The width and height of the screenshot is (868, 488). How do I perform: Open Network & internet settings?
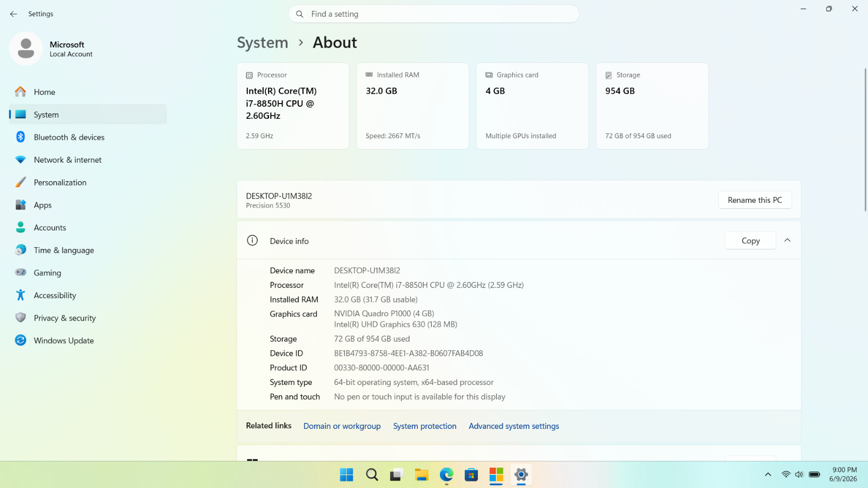point(88,160)
